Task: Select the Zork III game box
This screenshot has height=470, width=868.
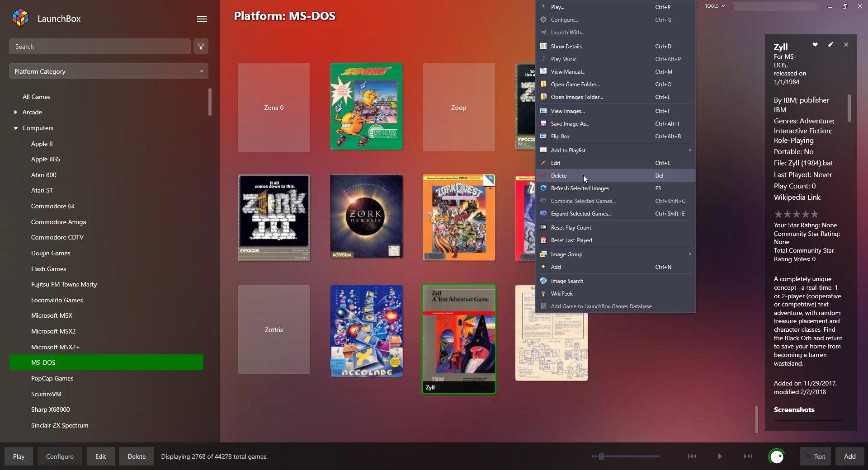Action: [x=274, y=217]
